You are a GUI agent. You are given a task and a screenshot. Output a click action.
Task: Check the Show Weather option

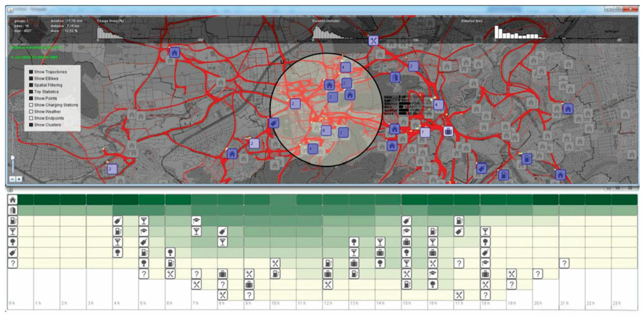coord(31,112)
